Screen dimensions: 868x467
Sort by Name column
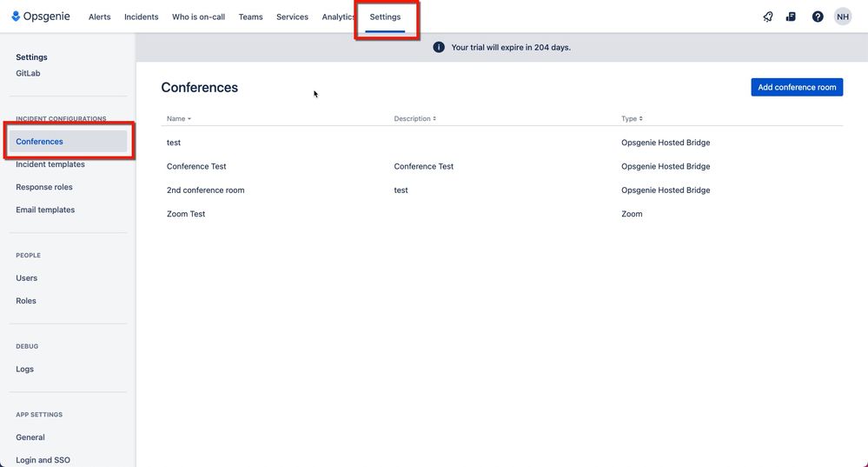click(x=179, y=118)
